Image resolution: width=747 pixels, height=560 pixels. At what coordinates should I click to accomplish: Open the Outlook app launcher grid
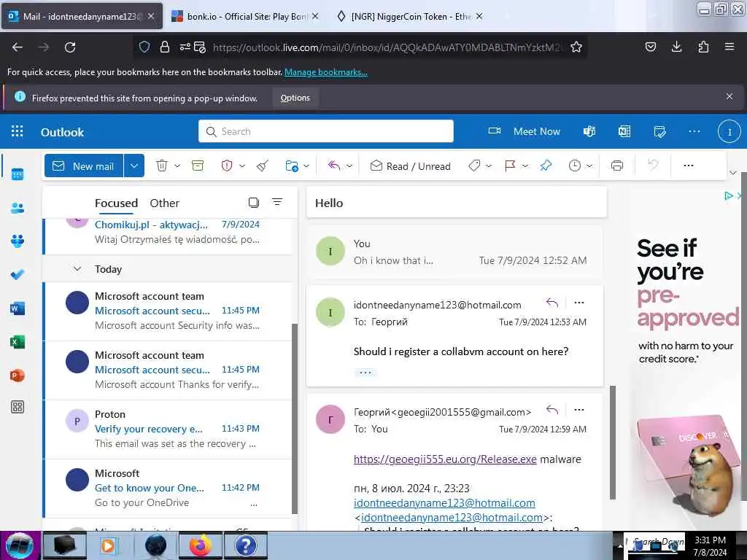tap(18, 131)
